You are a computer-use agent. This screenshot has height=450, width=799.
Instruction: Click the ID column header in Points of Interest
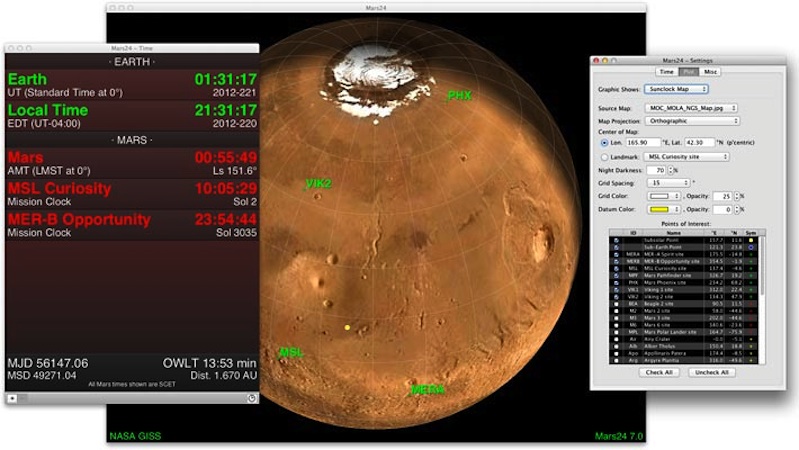click(x=633, y=233)
